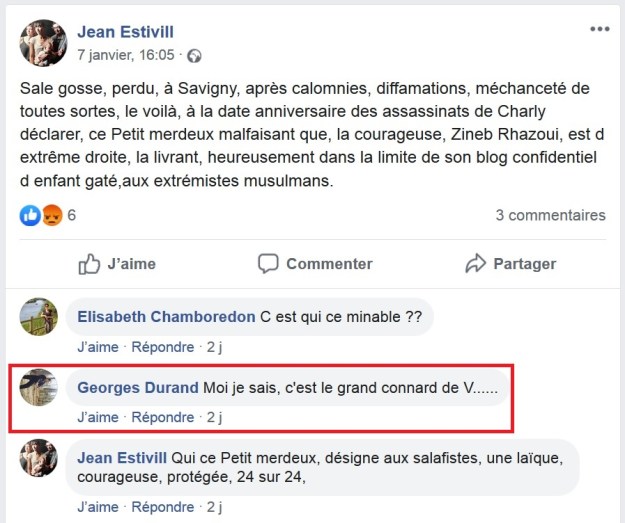Show who reacted via count 6
Image resolution: width=625 pixels, height=523 pixels.
[72, 215]
